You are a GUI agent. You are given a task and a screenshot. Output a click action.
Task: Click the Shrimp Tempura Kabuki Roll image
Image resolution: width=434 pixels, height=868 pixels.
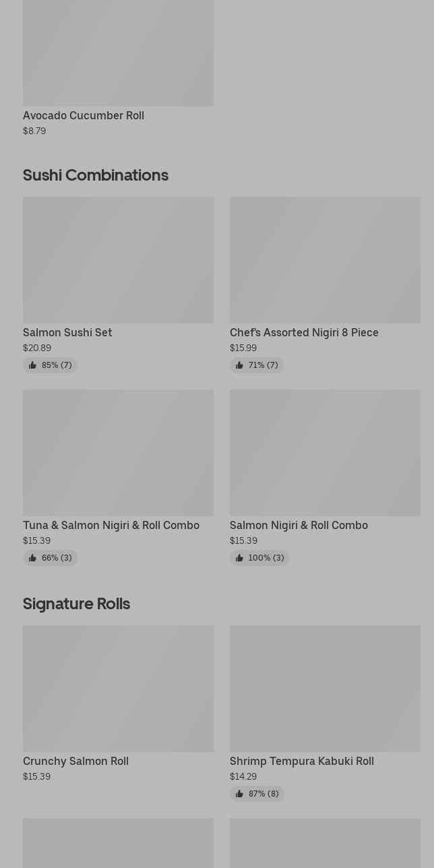point(325,689)
